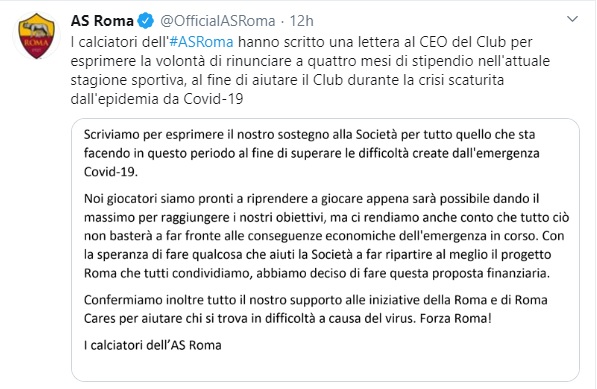Click letter paragraph beginning 'Noi giocatori siamo pronti'
The width and height of the screenshot is (597, 389).
(x=327, y=236)
